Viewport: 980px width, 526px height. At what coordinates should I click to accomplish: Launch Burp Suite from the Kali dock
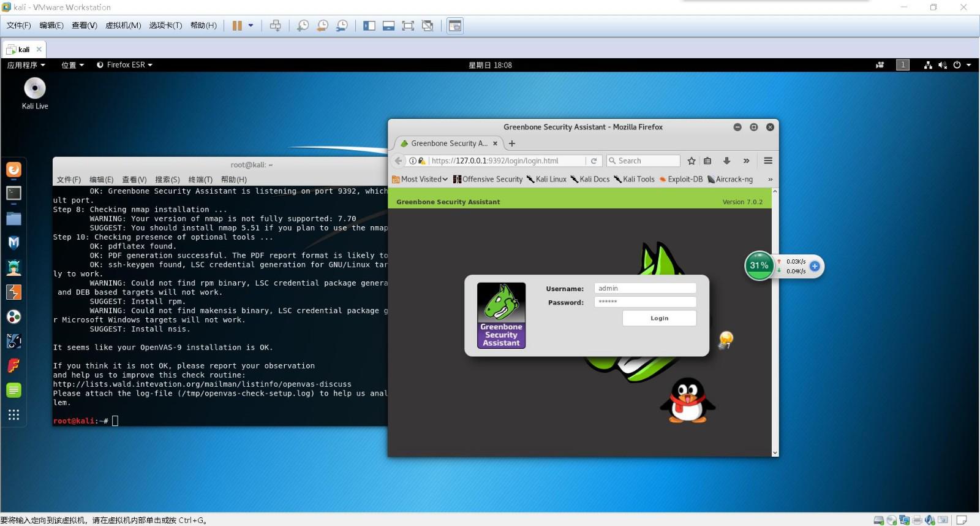(13, 292)
